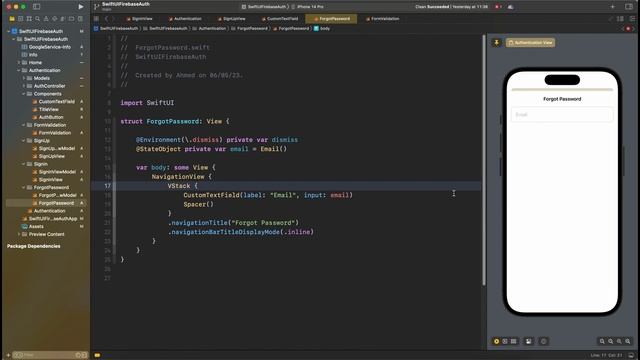Zoom in the preview canvas
The image size is (640, 360).
pos(628,341)
